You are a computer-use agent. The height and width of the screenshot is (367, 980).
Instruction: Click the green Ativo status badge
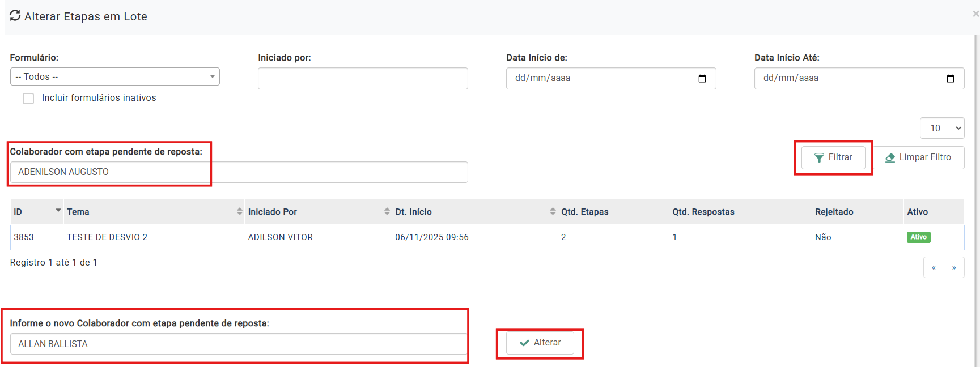coord(918,237)
